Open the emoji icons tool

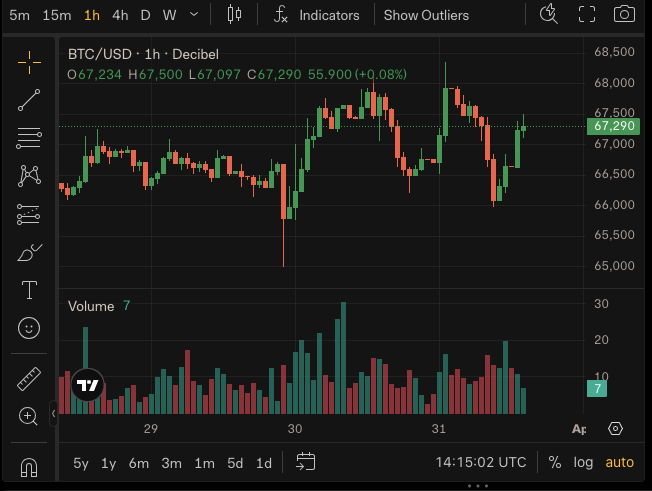pyautogui.click(x=29, y=328)
